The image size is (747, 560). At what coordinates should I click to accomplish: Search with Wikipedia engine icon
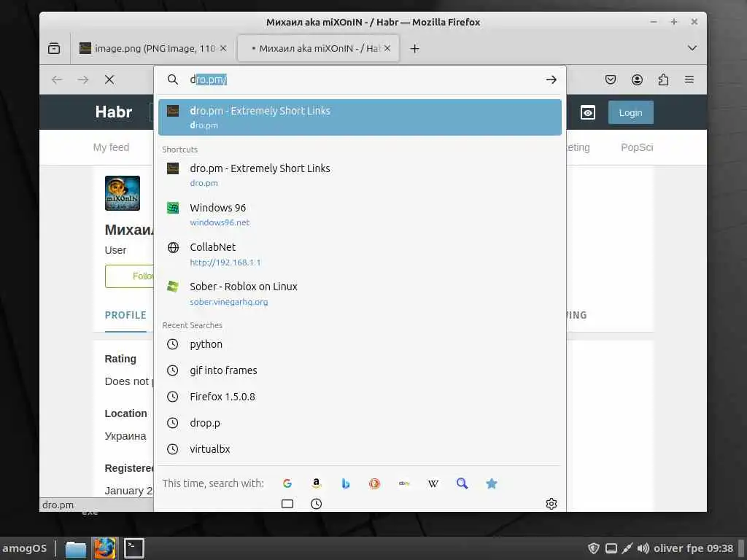[x=433, y=483]
